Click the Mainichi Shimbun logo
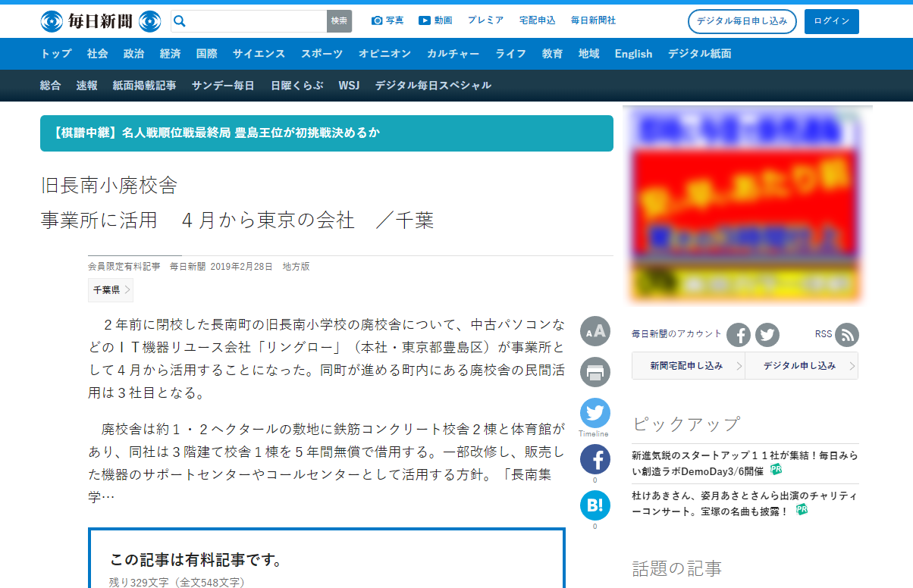913x588 pixels. (100, 21)
